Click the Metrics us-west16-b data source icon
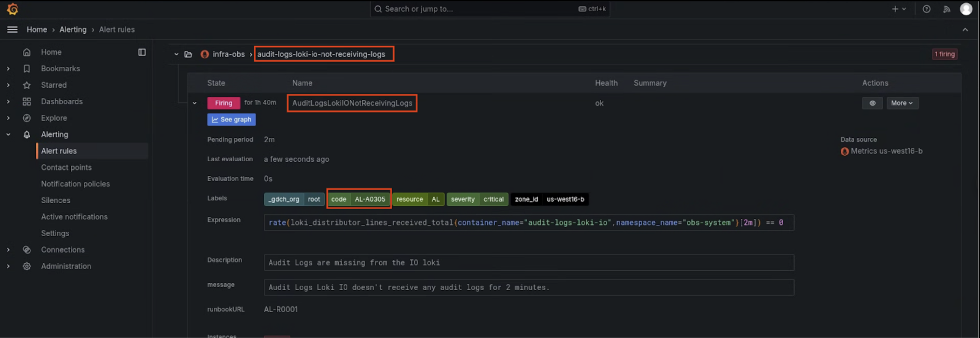980x338 pixels. point(844,151)
